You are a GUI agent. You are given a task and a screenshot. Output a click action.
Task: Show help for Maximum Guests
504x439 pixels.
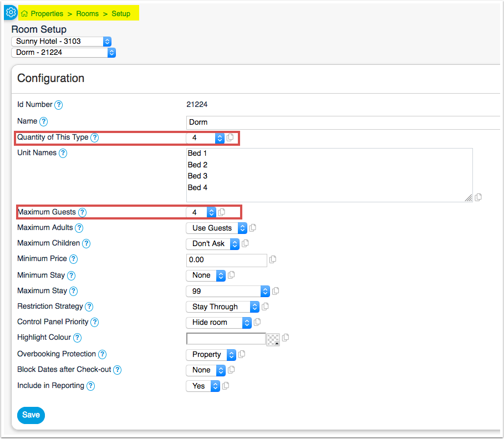(x=82, y=212)
